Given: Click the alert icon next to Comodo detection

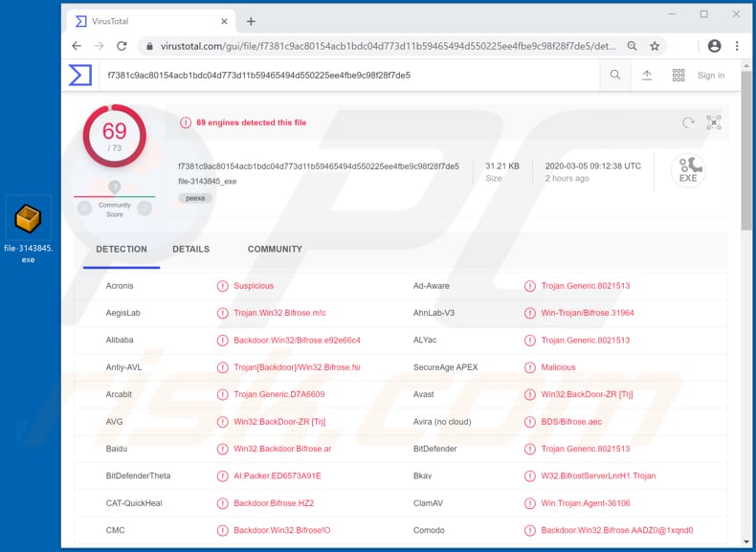Looking at the screenshot, I should click(530, 530).
